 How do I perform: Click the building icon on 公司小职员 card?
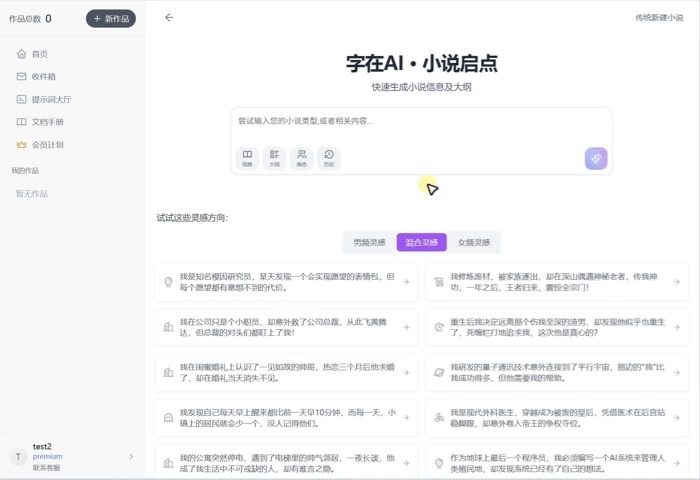[168, 327]
